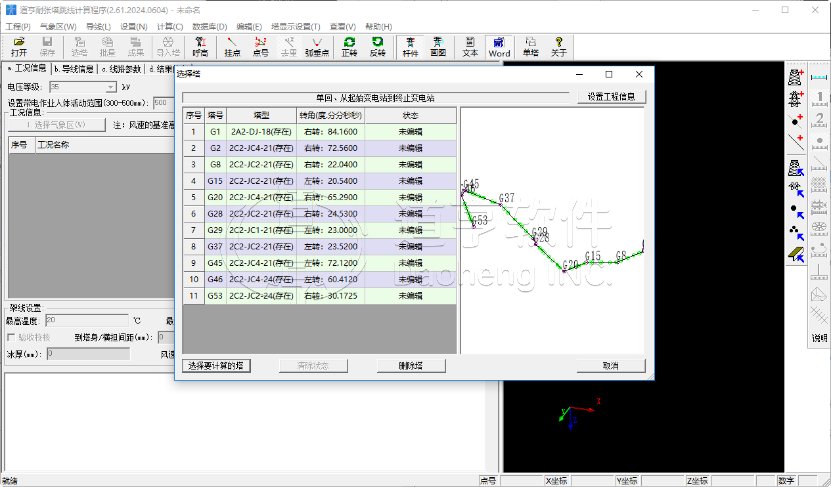Viewport: 831px width, 487px height.
Task: Select table row with tower G1
Action: pyautogui.click(x=320, y=131)
